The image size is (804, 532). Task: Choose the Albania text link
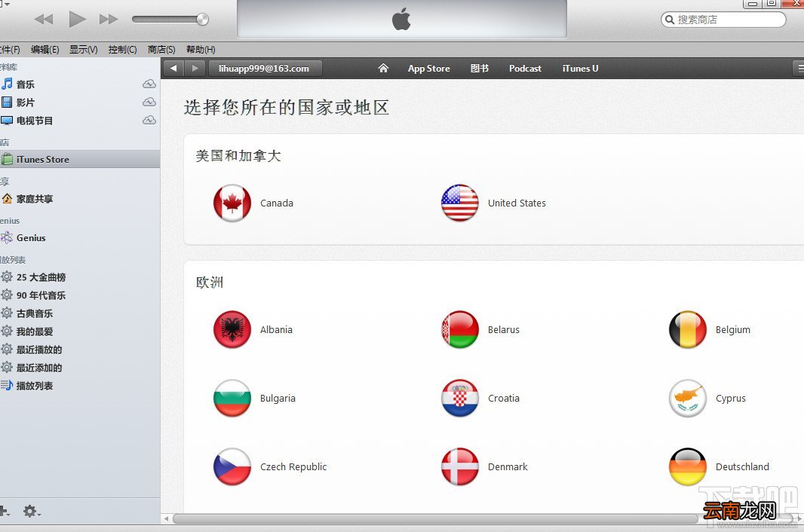[276, 329]
